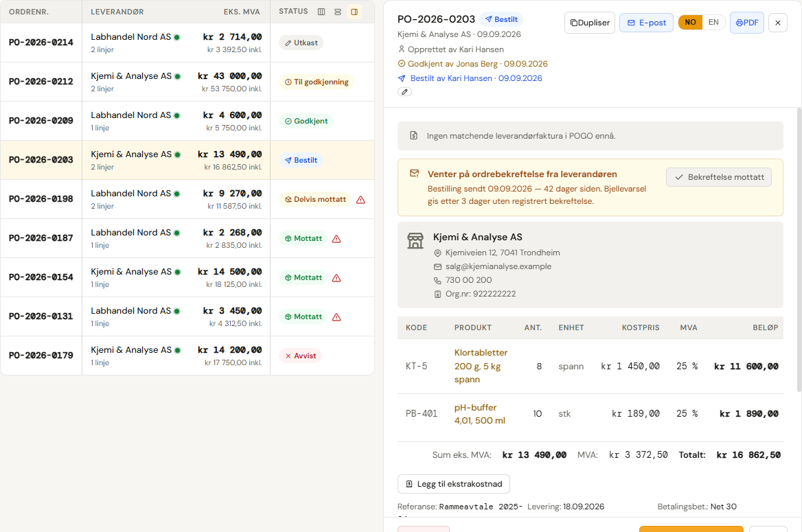Viewport: 802px width, 532px height.
Task: Click the 'Delvis mottatt' status badge
Action: [x=315, y=200]
